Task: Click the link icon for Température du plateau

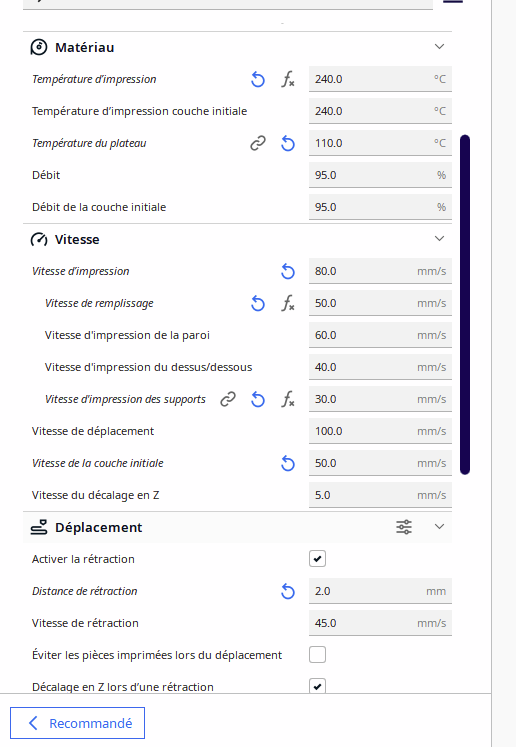Action: 258,143
